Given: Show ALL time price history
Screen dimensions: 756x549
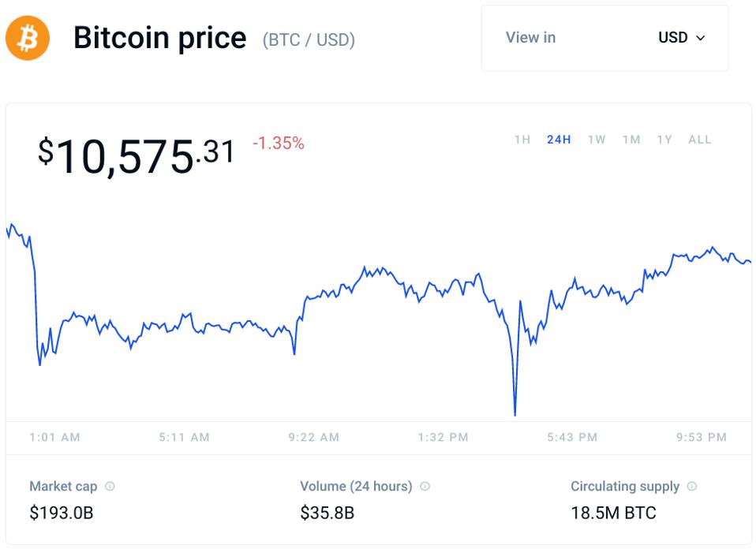Looking at the screenshot, I should point(700,140).
